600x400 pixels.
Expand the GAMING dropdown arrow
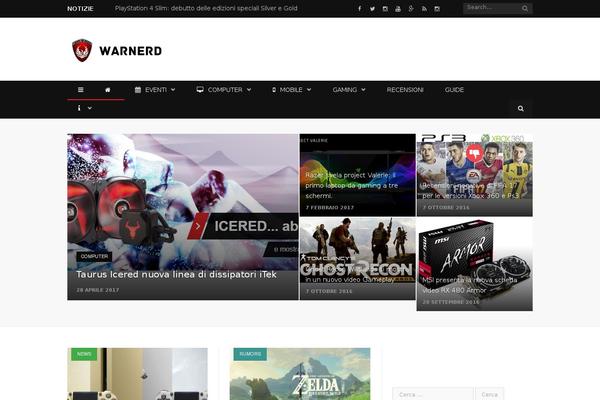(363, 90)
